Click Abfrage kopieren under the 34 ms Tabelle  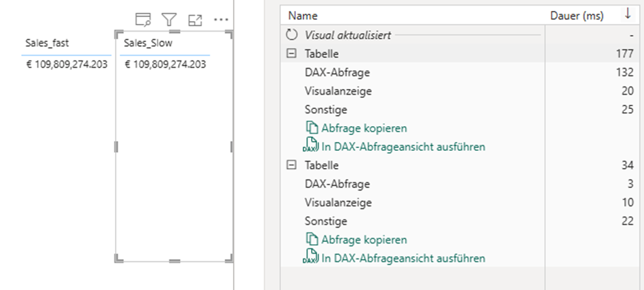pos(364,240)
